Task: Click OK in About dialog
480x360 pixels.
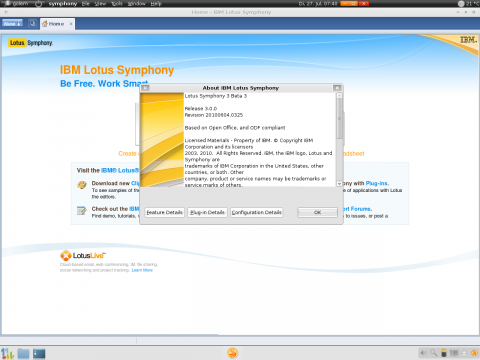Action: (x=317, y=212)
